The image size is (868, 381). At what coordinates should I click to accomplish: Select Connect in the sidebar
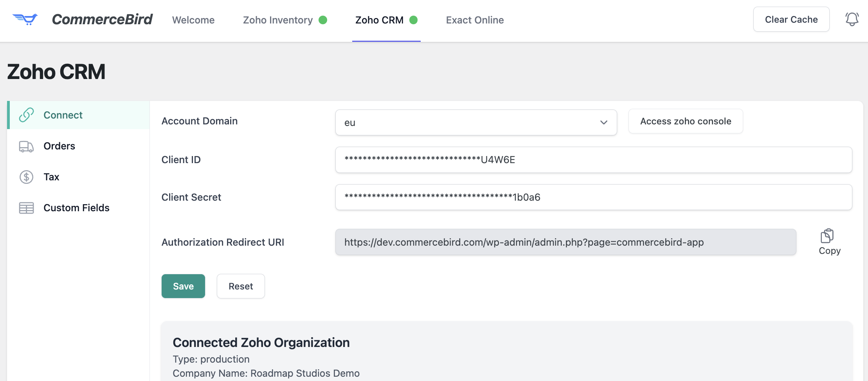79,115
